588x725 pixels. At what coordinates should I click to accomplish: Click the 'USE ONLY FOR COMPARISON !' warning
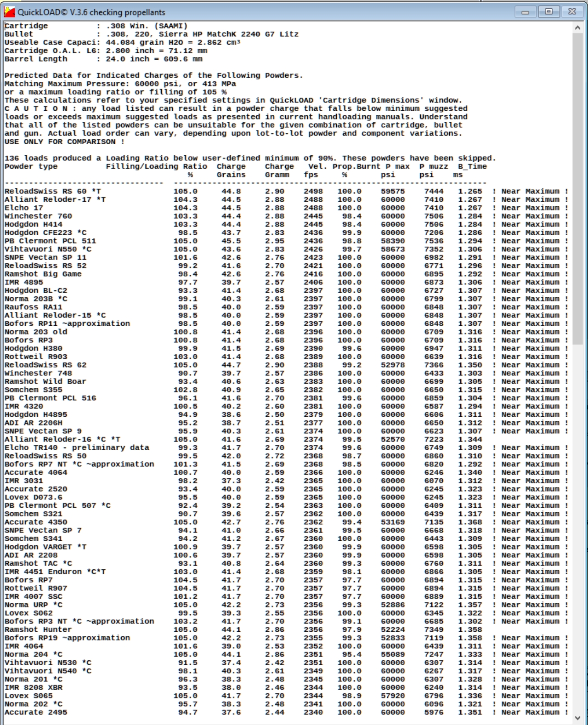click(65, 142)
